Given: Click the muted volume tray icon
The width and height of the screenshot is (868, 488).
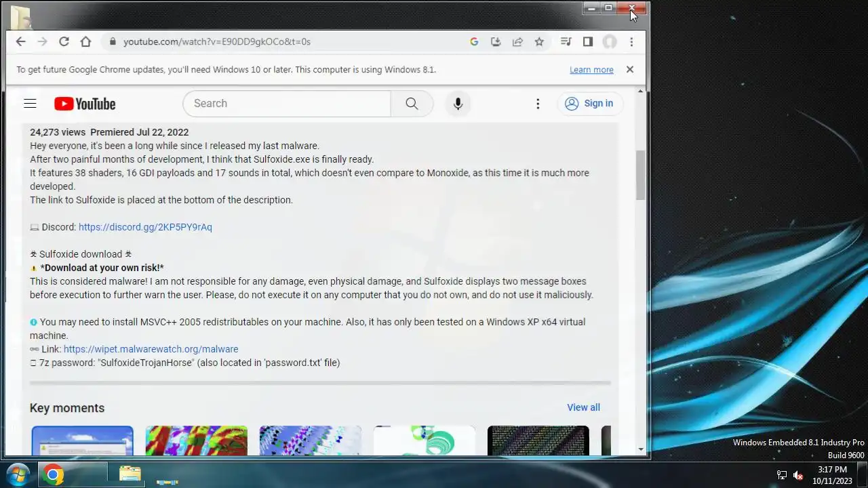Looking at the screenshot, I should (x=798, y=475).
